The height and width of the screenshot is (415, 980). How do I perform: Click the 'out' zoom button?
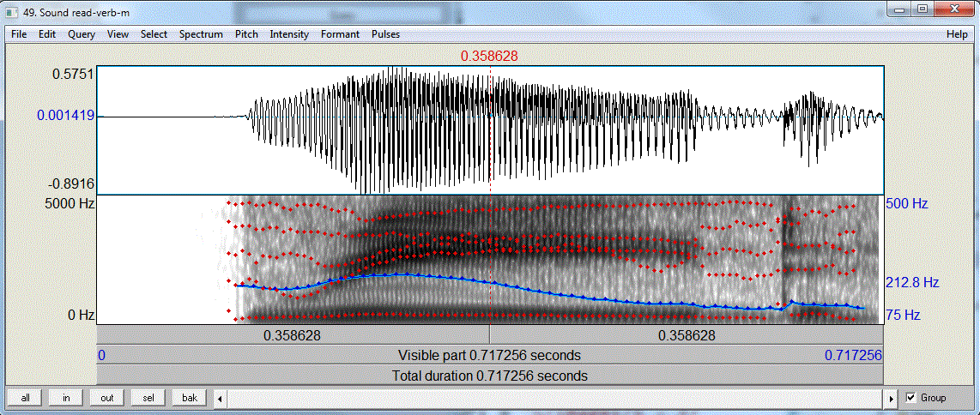tap(107, 398)
